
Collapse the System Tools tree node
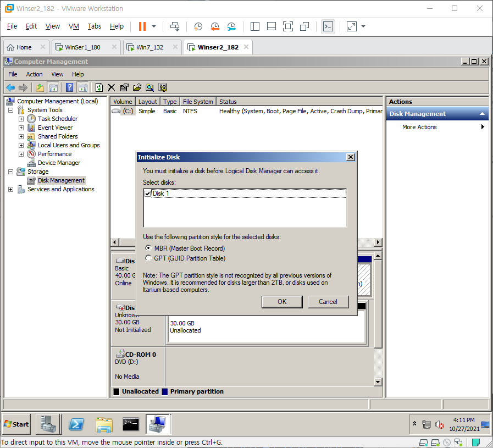coord(10,110)
